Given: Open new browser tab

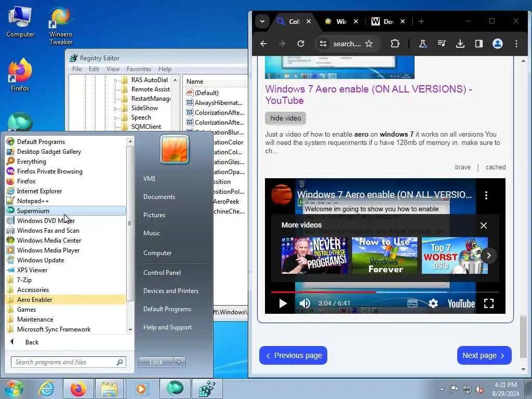Looking at the screenshot, I should [x=421, y=21].
